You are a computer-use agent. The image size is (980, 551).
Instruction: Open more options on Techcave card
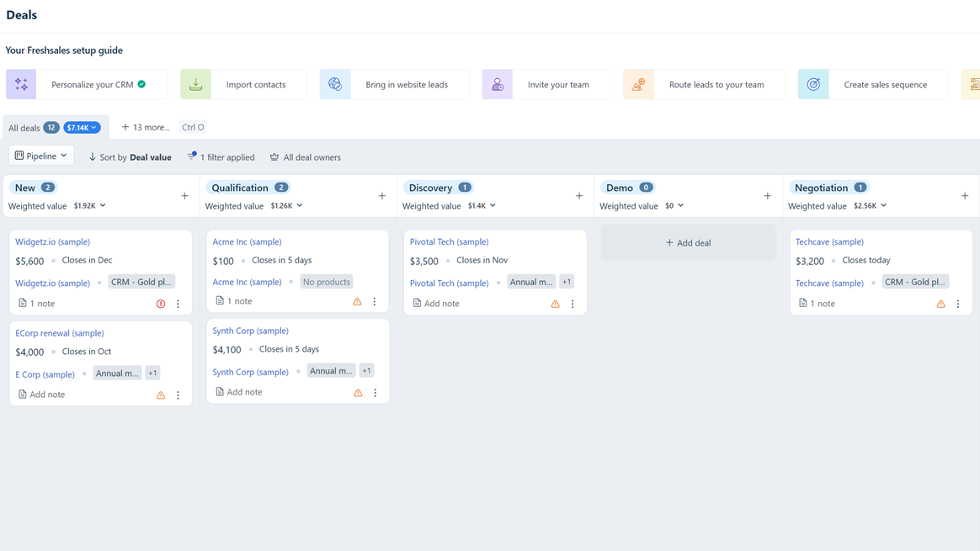(x=958, y=305)
